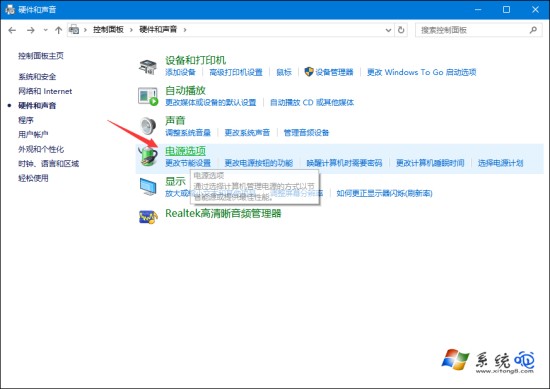Click the refresh button in address bar

coord(401,30)
